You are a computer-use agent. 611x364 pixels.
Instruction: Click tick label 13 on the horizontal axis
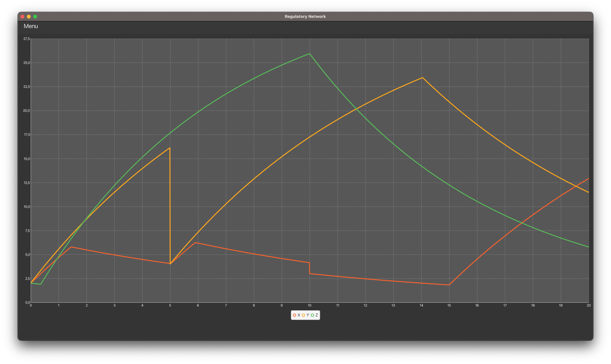[x=393, y=306]
